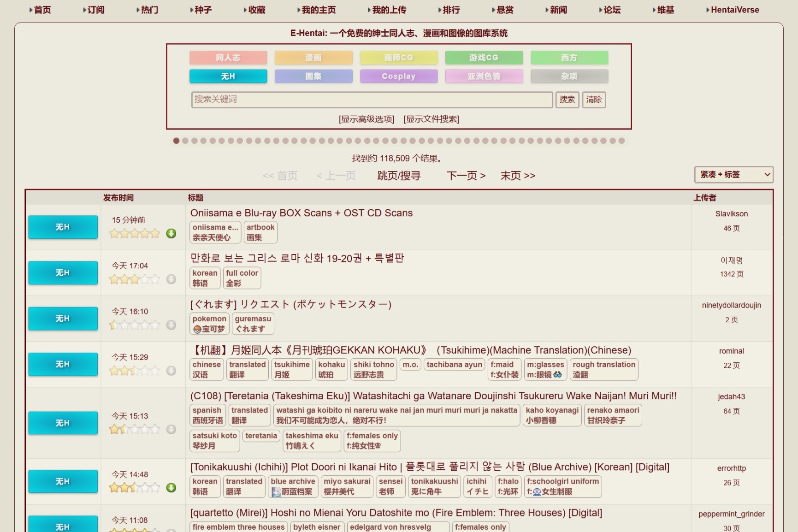Click the grey torrent icon in the pokemon row
The height and width of the screenshot is (532, 798).
tap(171, 325)
